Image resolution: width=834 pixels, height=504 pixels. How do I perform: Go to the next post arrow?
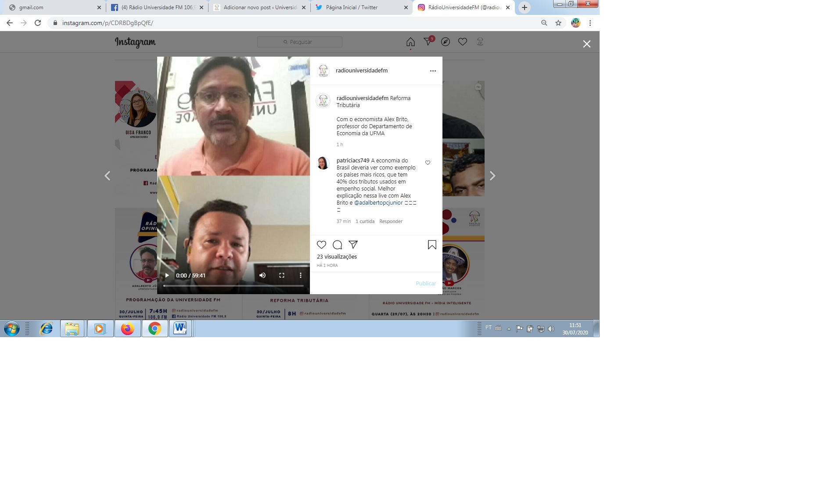492,176
